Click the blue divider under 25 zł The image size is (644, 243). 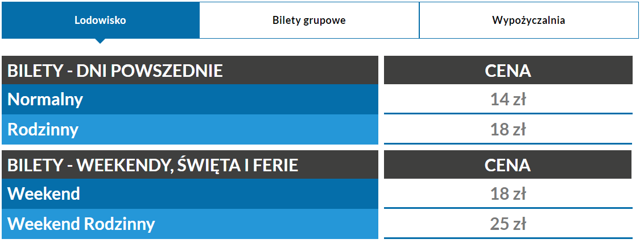click(508, 237)
